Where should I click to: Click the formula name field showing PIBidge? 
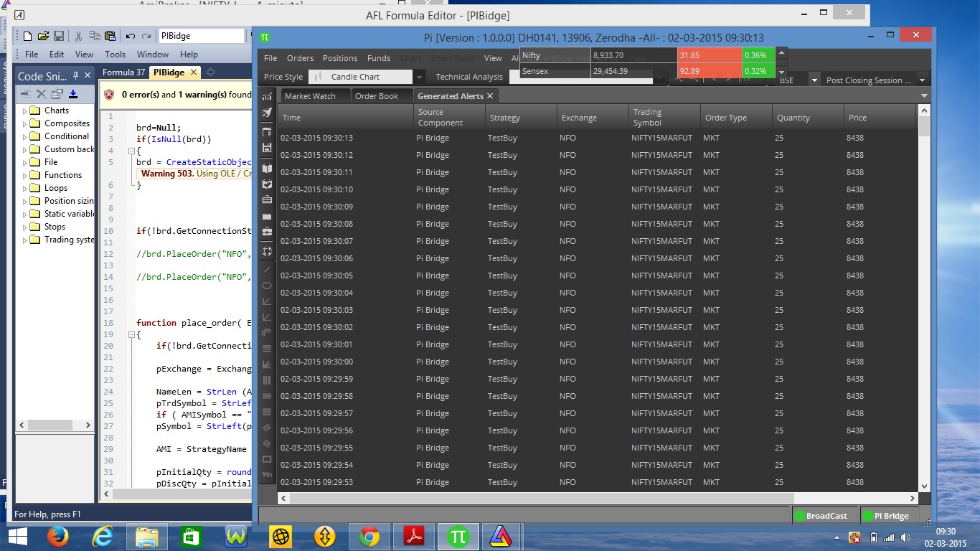[202, 36]
